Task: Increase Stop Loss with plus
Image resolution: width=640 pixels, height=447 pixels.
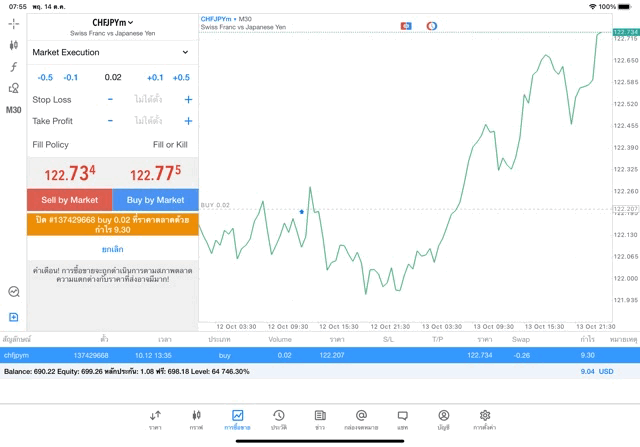Action: coord(188,99)
